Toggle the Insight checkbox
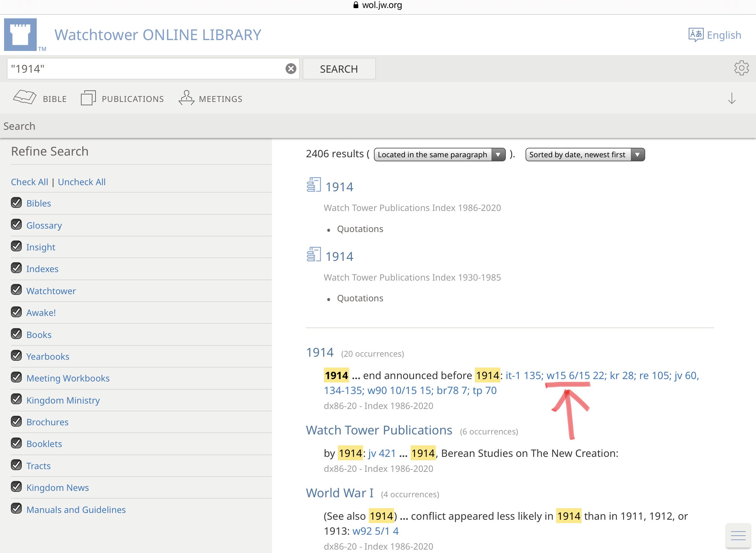Image resolution: width=756 pixels, height=553 pixels. tap(16, 246)
